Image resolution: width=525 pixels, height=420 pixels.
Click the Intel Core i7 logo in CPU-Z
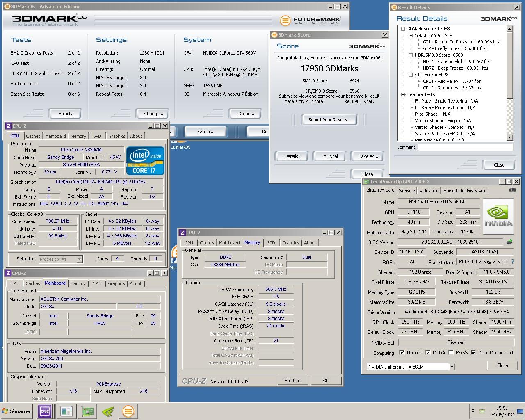tap(145, 160)
